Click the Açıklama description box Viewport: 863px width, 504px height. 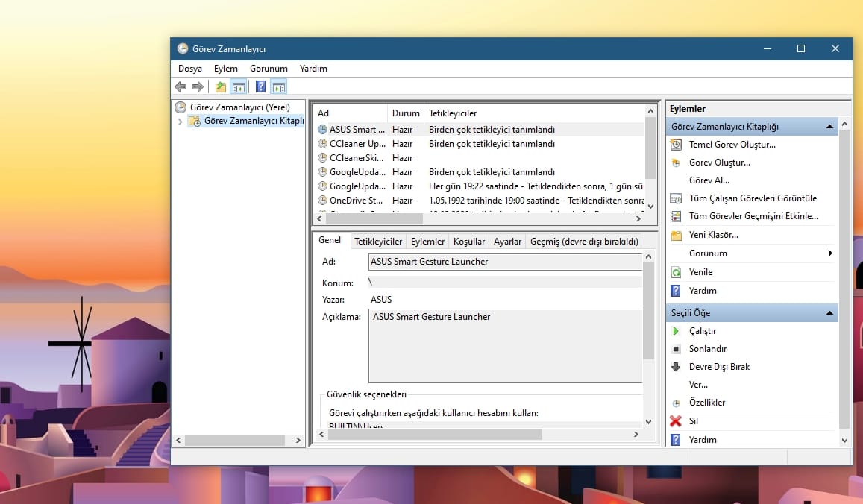505,345
